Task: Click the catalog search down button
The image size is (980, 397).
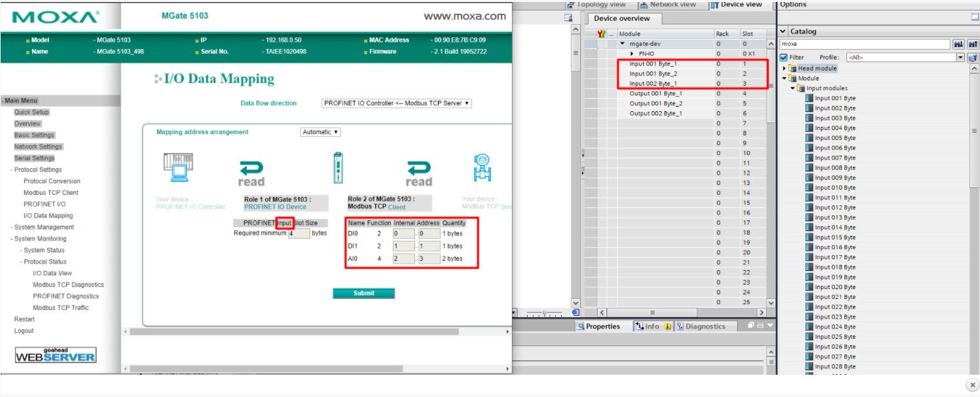Action: tap(959, 44)
